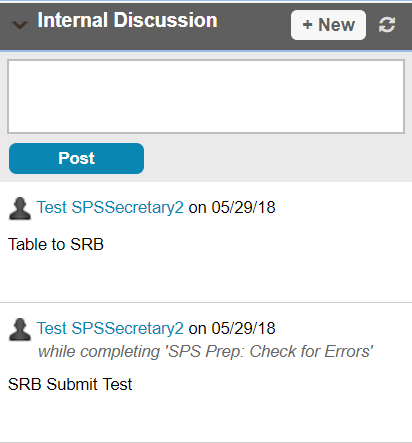Click the italic 'SPS Prep: Check for Errors' note
Image resolution: width=412 pixels, height=443 pixels.
click(270, 351)
